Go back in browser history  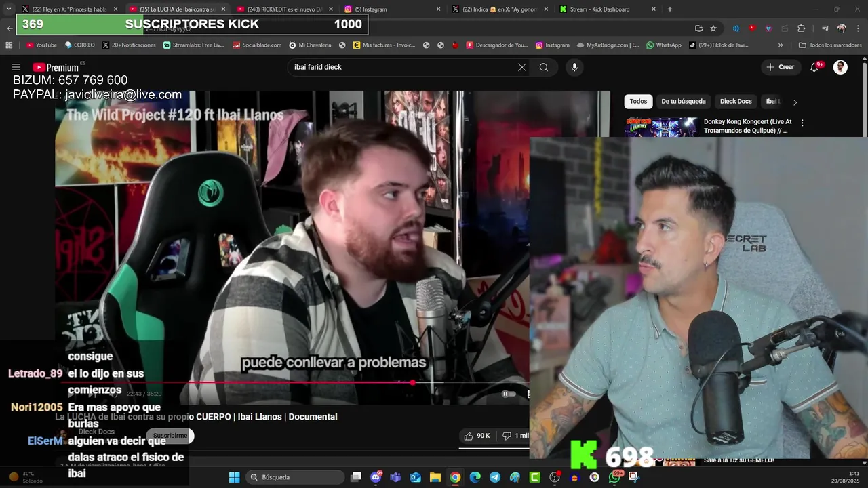9,28
